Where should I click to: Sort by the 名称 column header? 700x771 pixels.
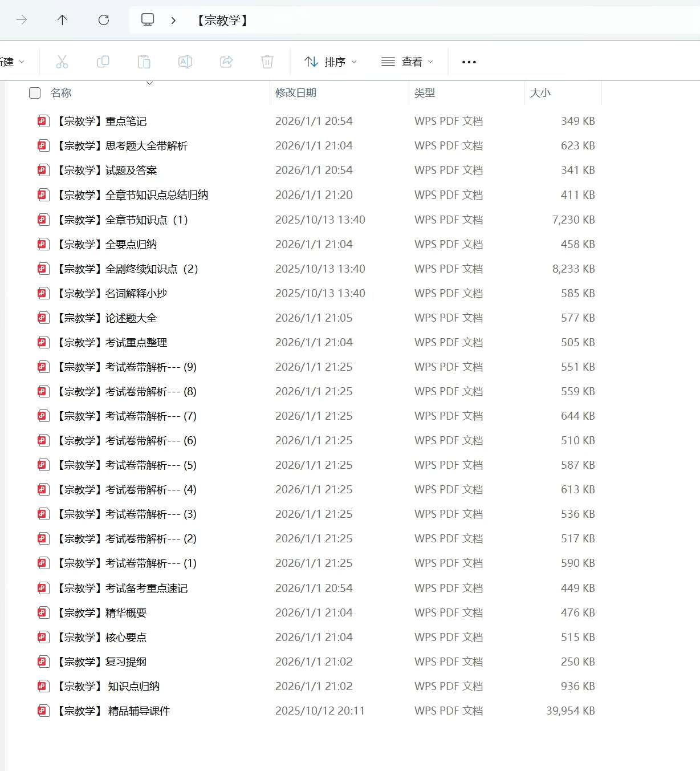(x=61, y=93)
